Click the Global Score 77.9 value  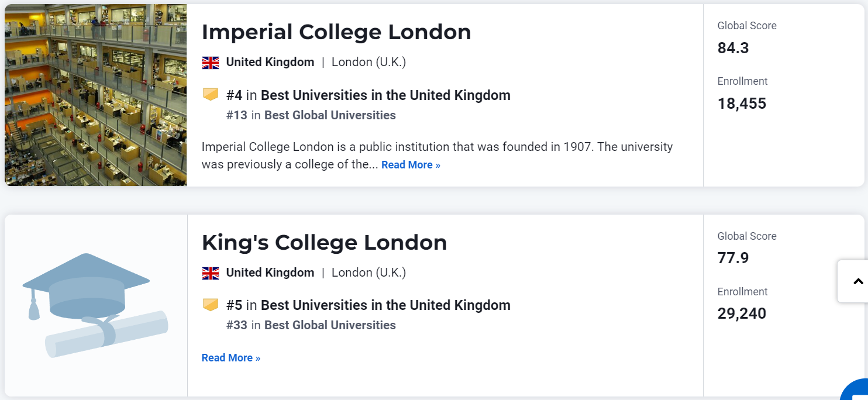click(733, 258)
